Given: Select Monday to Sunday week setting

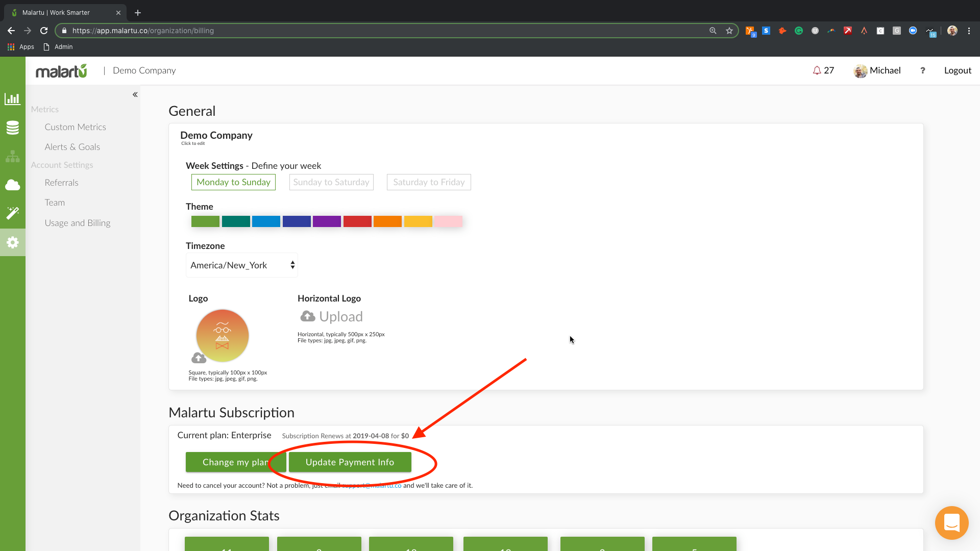Looking at the screenshot, I should (x=233, y=182).
